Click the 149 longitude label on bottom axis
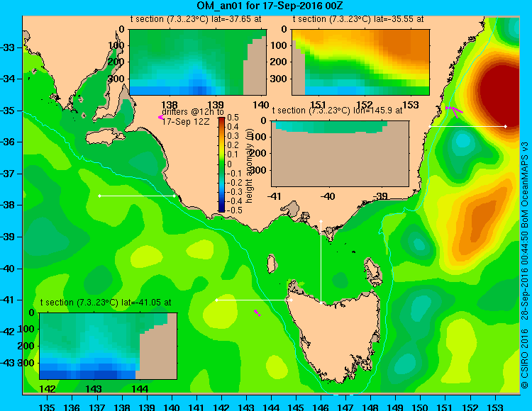The width and height of the screenshot is (532, 411). pyautogui.click(x=396, y=407)
